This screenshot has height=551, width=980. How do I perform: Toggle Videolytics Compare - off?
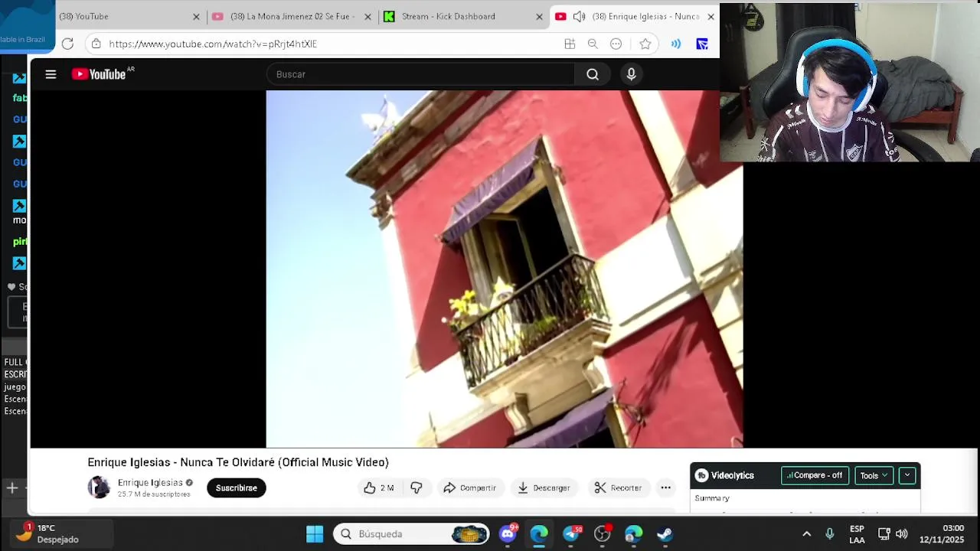point(815,475)
